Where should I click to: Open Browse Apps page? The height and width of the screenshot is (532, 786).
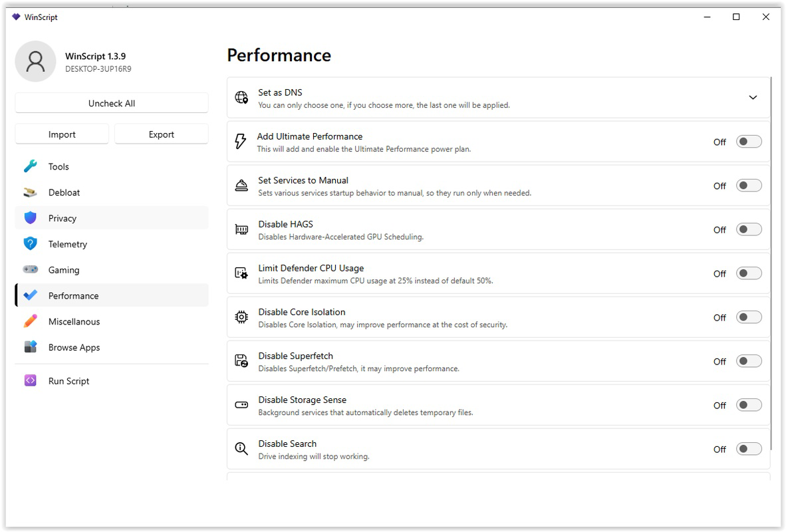coord(112,347)
